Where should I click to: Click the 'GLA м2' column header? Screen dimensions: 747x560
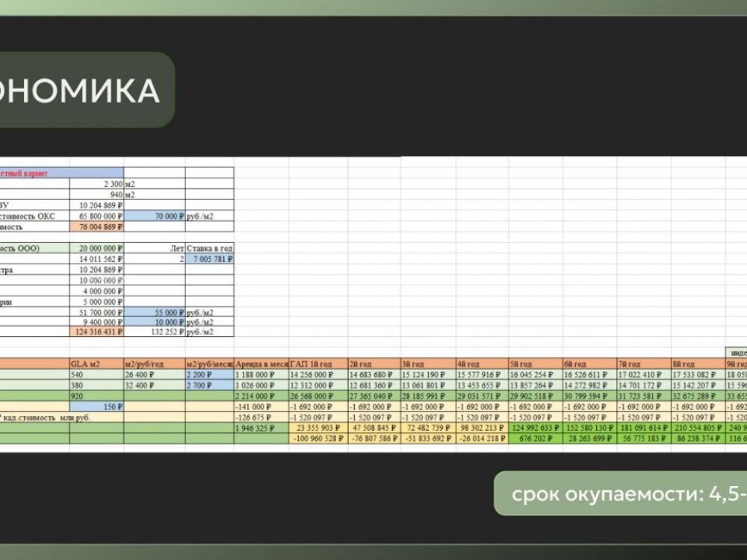pos(96,364)
